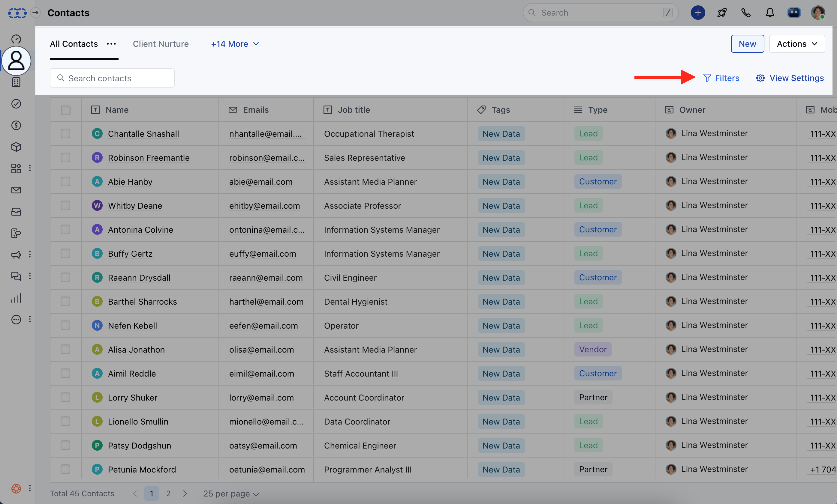Click the blue plus quick-add icon
This screenshot has height=504, width=837.
[697, 13]
